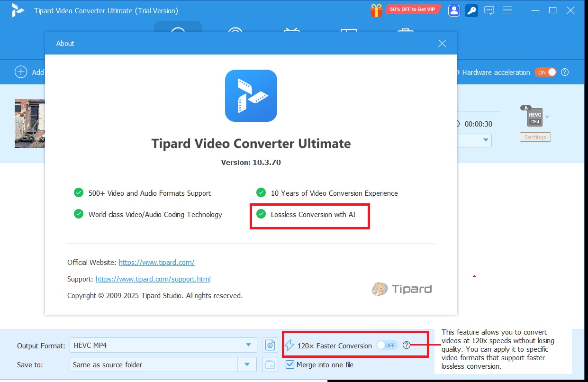Toggle the 120× Faster Conversion switch
588x382 pixels.
coord(387,346)
